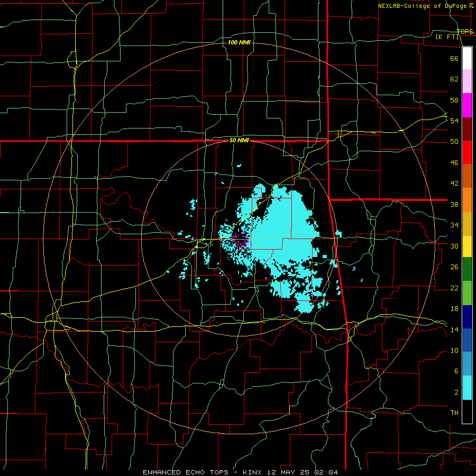Click the legend value "10"
The height and width of the screenshot is (476, 476).
tap(454, 351)
